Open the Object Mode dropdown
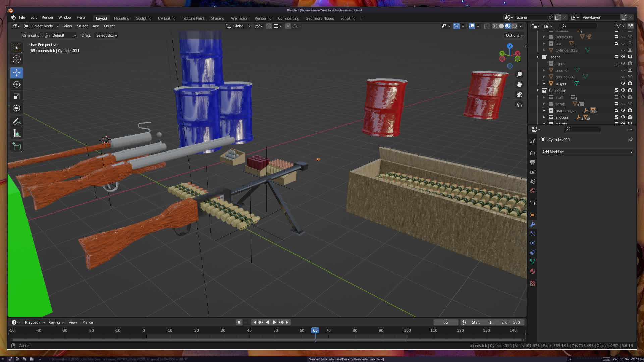644x362 pixels. pyautogui.click(x=42, y=26)
